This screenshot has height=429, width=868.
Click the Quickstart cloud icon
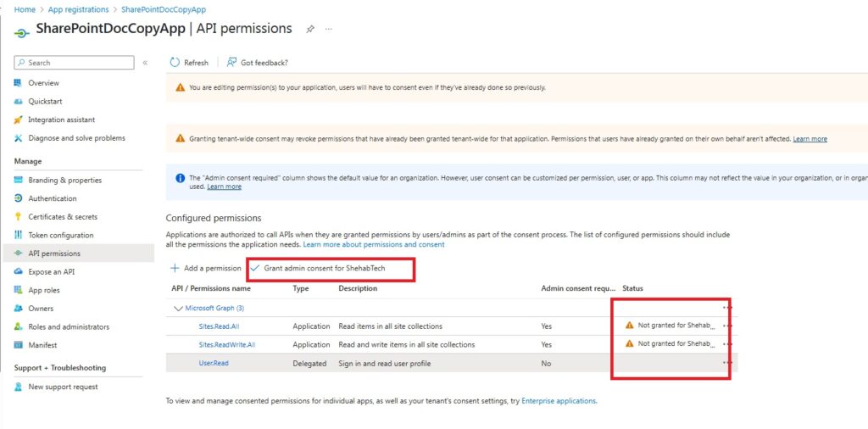pos(19,101)
